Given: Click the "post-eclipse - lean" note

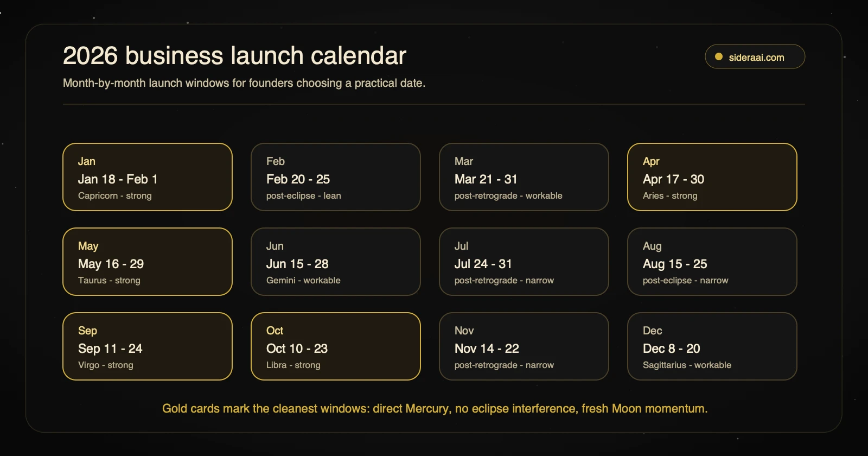Looking at the screenshot, I should (x=304, y=195).
